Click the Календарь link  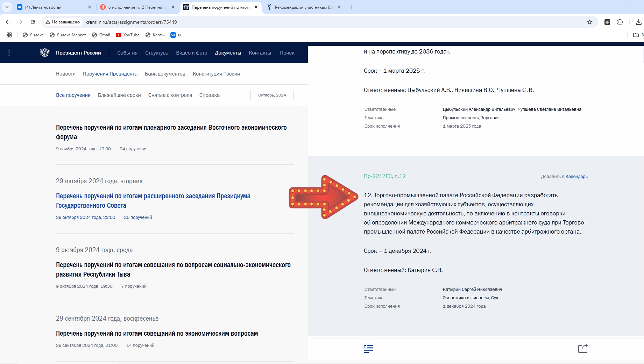pyautogui.click(x=576, y=177)
